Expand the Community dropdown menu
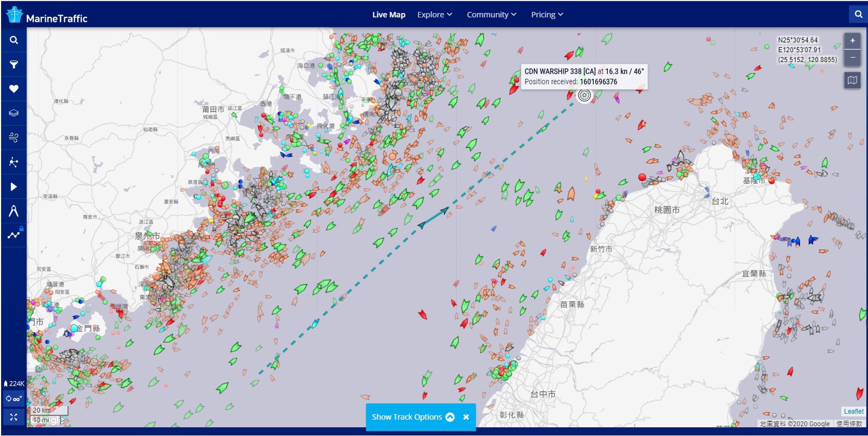The height and width of the screenshot is (436, 868). tap(491, 15)
